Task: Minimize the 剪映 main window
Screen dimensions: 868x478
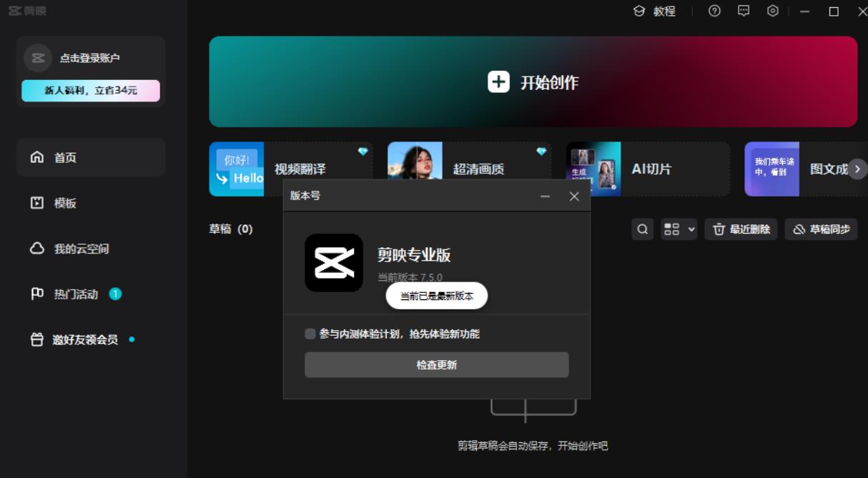Action: [805, 11]
